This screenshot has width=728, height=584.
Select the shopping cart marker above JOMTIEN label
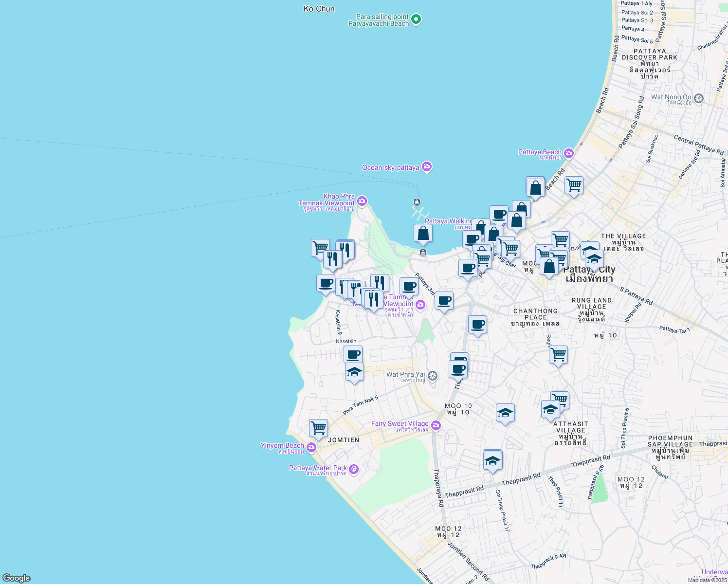click(318, 429)
